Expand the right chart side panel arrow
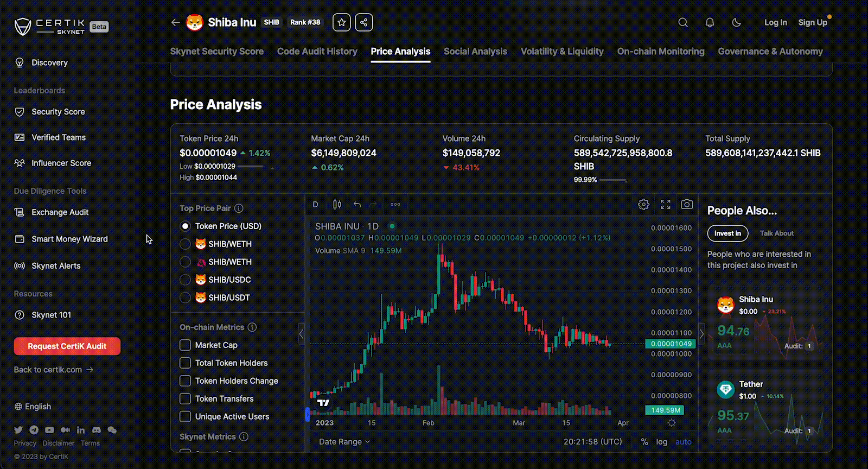The width and height of the screenshot is (868, 469). point(702,334)
